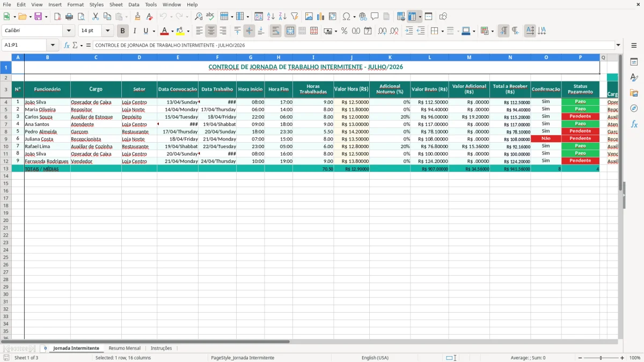Open the File menu
This screenshot has width=644, height=362.
6,4
